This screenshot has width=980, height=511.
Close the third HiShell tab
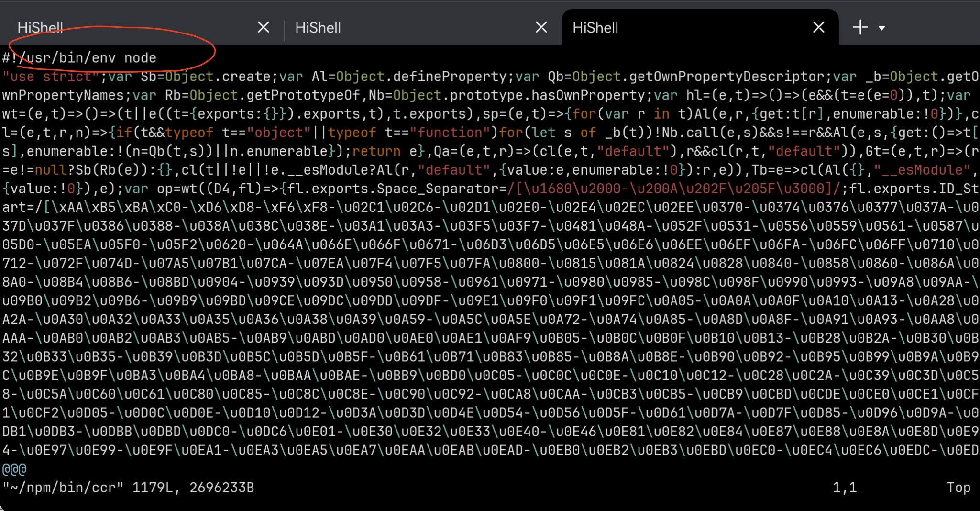818,27
